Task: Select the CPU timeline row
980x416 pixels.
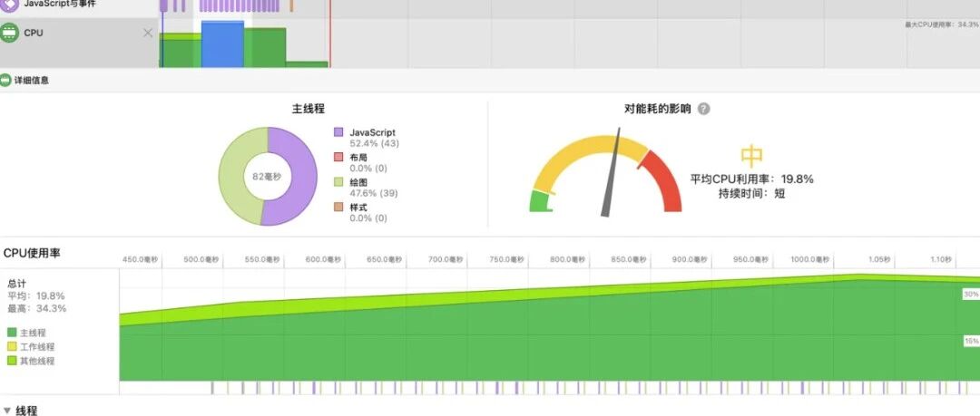Action: pos(78,43)
